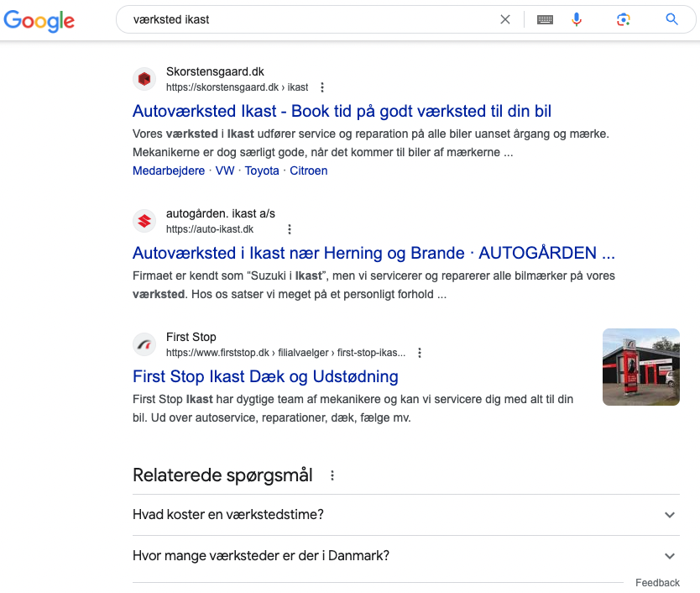700x593 pixels.
Task: Clear the search box text
Action: 505,19
